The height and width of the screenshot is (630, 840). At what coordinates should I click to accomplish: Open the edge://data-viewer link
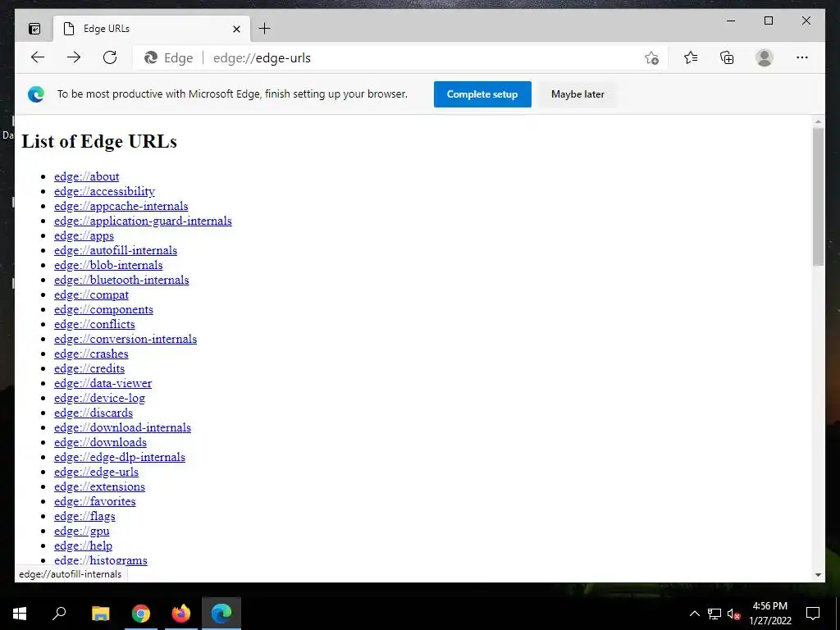tap(103, 383)
